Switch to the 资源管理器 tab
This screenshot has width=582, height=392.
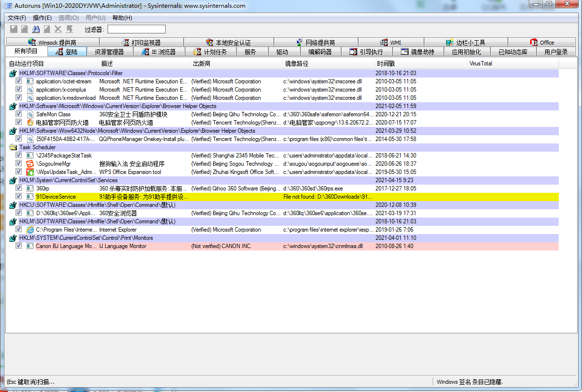[x=109, y=52]
